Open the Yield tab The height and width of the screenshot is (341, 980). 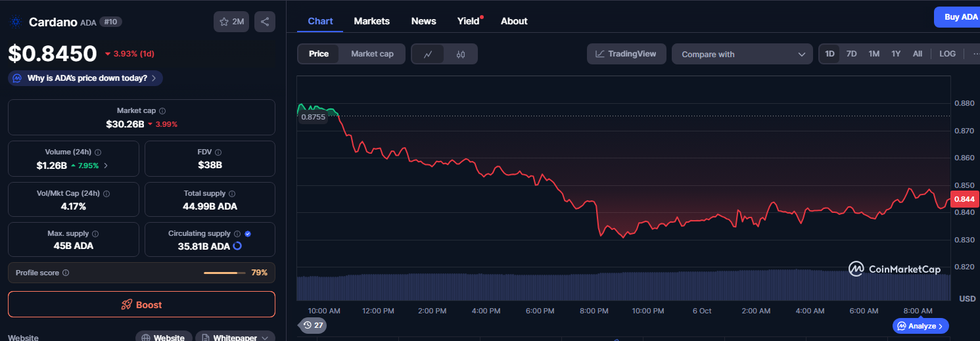468,21
